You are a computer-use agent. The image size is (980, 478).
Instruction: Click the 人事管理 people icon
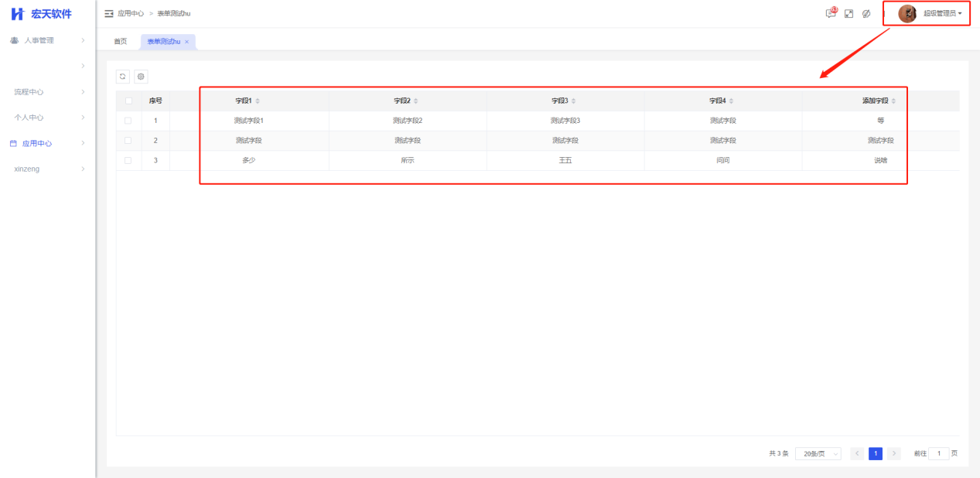14,40
